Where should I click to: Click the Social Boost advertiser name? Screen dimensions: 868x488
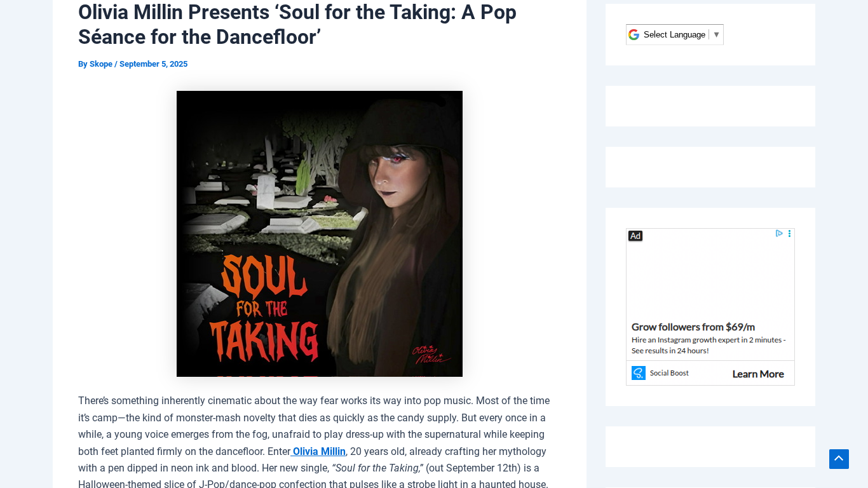(669, 374)
